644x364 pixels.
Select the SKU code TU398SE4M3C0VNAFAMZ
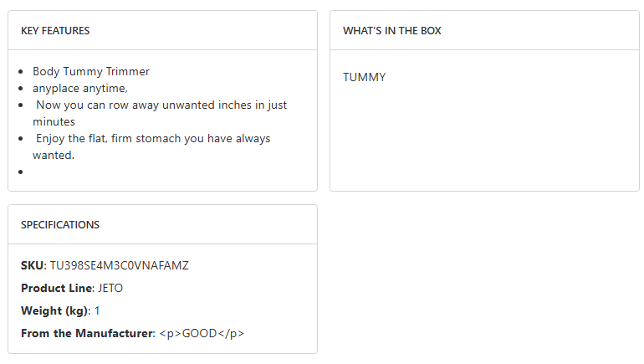(x=120, y=266)
